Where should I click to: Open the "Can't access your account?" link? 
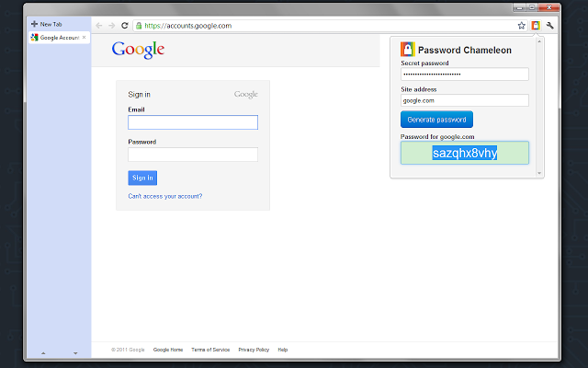[x=165, y=196]
